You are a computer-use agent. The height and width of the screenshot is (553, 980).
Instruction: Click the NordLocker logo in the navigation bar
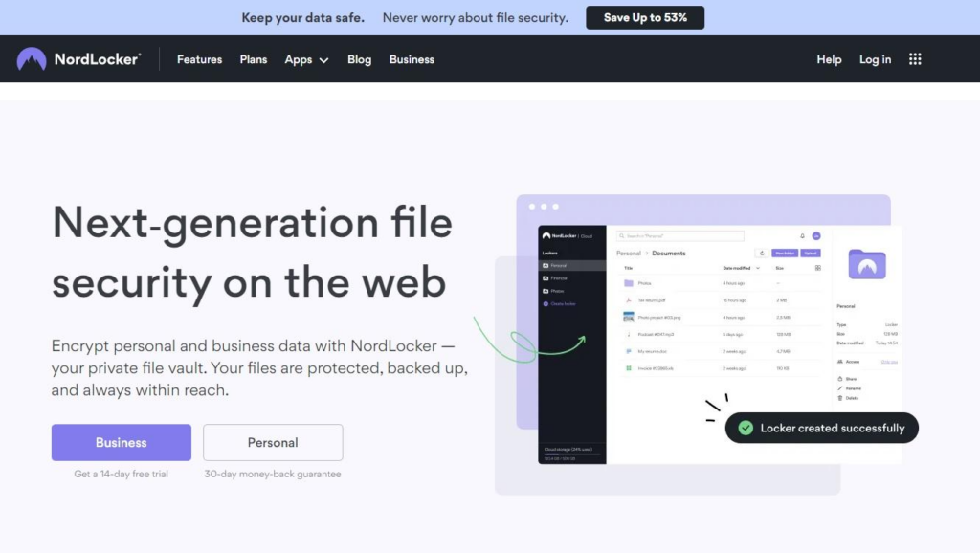click(x=79, y=58)
